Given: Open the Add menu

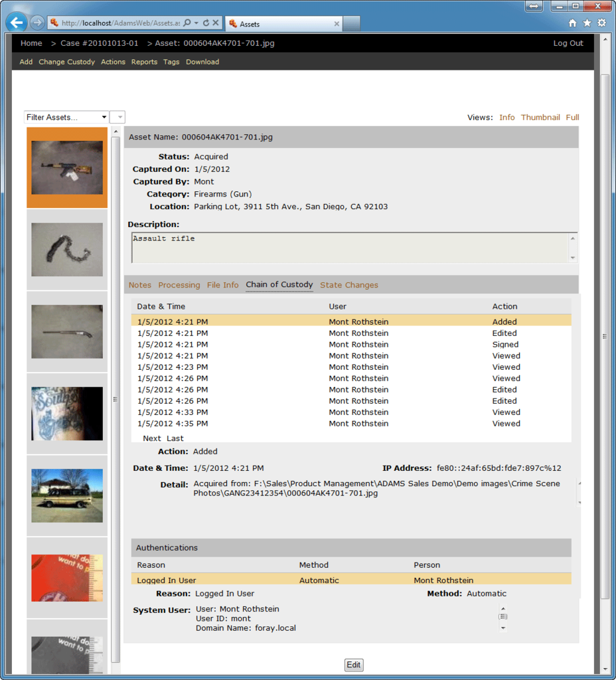Looking at the screenshot, I should pyautogui.click(x=25, y=62).
